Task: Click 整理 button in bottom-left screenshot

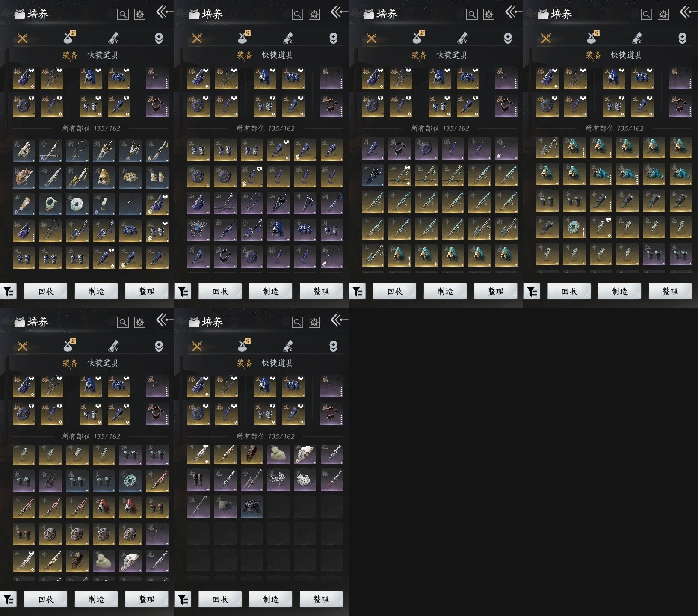Action: pyautogui.click(x=147, y=599)
